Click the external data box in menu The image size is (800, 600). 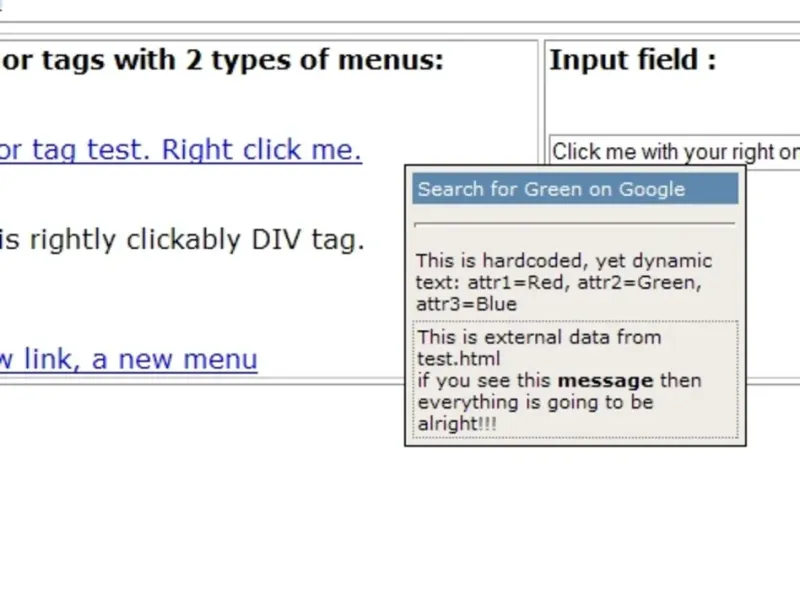coord(575,380)
